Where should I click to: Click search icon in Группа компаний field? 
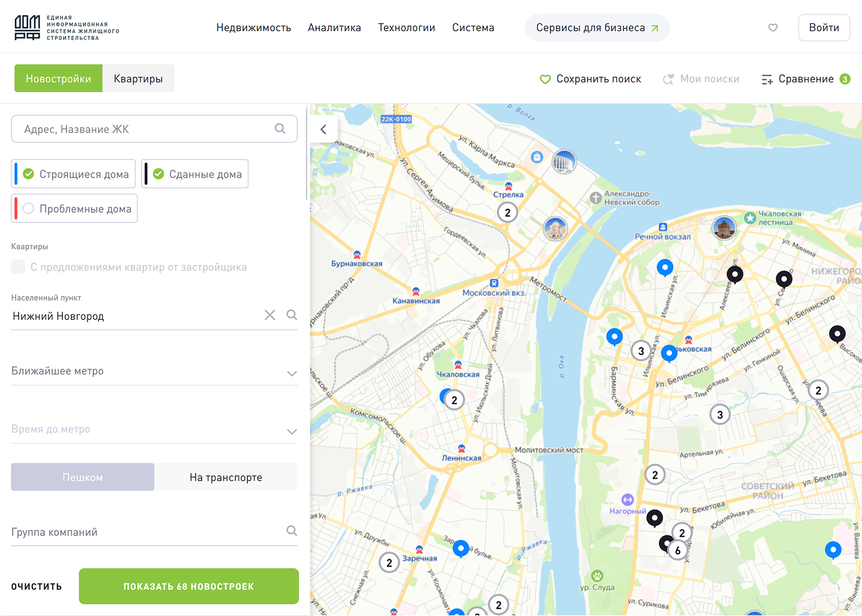291,531
